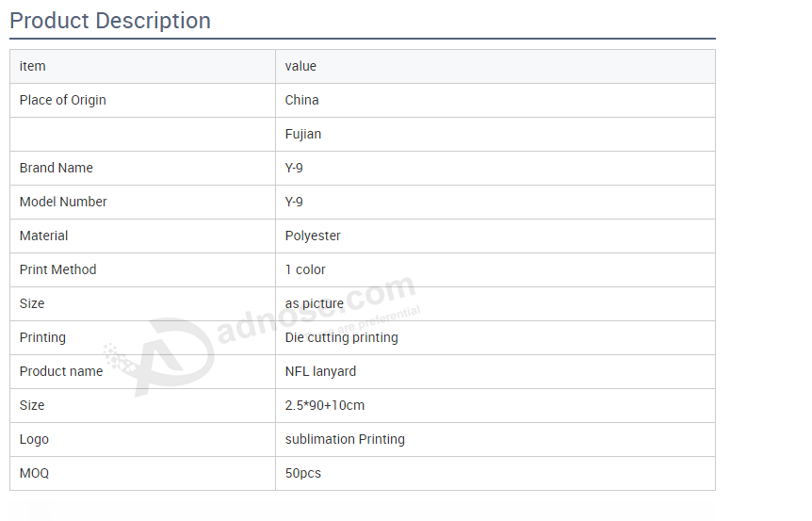This screenshot has height=521, width=812.
Task: Click the Material row label
Action: tap(44, 236)
